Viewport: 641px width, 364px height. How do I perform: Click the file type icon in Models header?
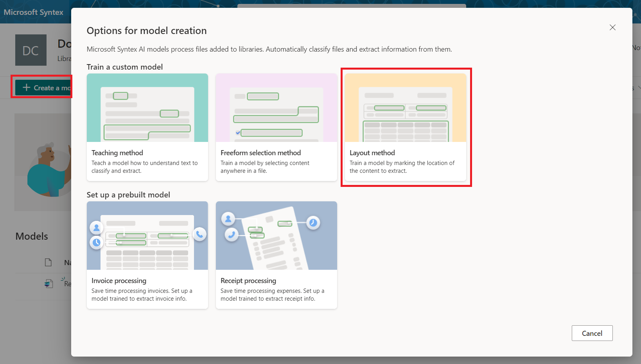[48, 262]
